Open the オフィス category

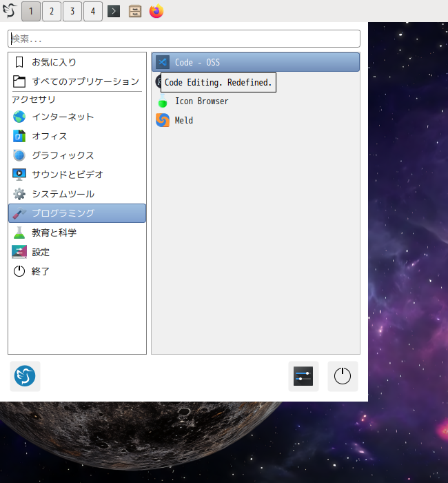pos(77,136)
